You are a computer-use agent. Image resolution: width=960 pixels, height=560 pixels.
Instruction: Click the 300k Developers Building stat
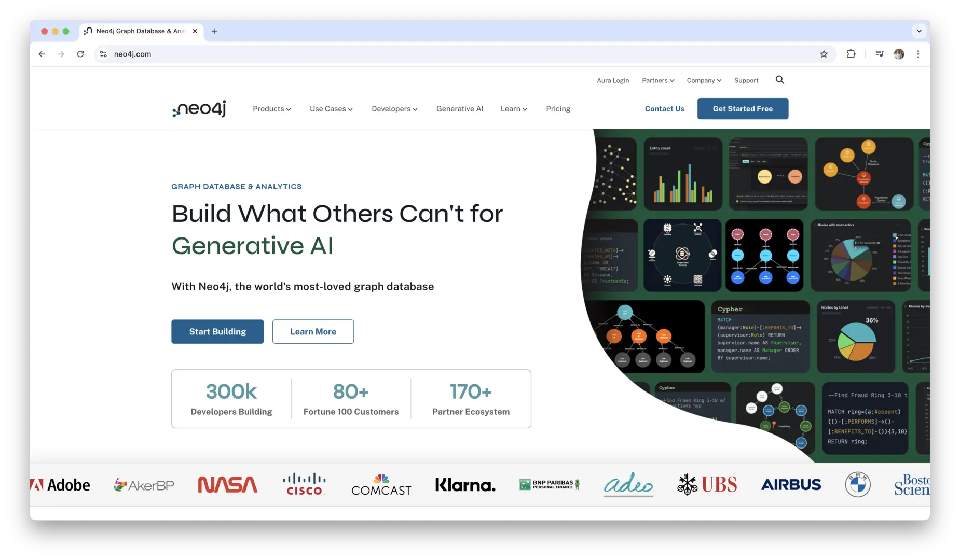(x=231, y=399)
